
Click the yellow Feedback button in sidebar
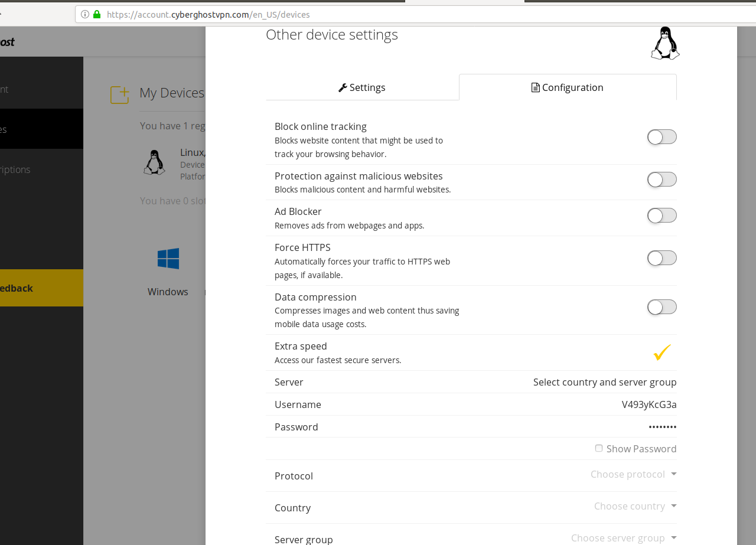pos(41,288)
